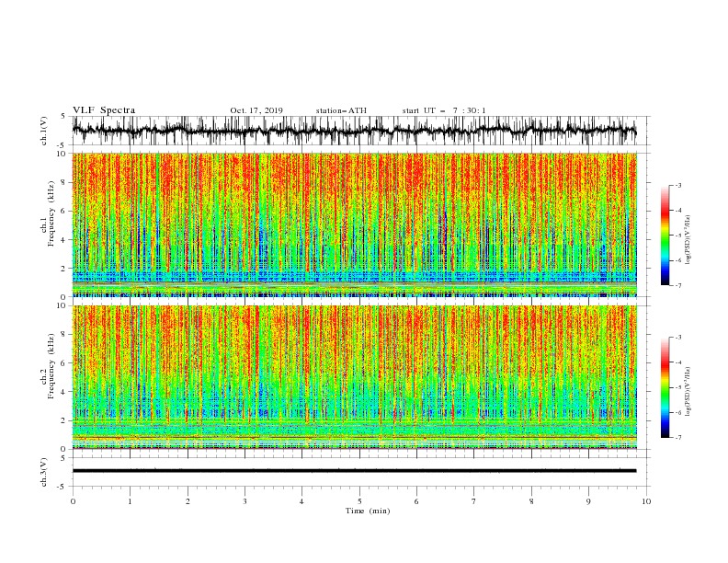Click the ch.1 voltage waveform trace
728x563 pixels.
[354, 131]
